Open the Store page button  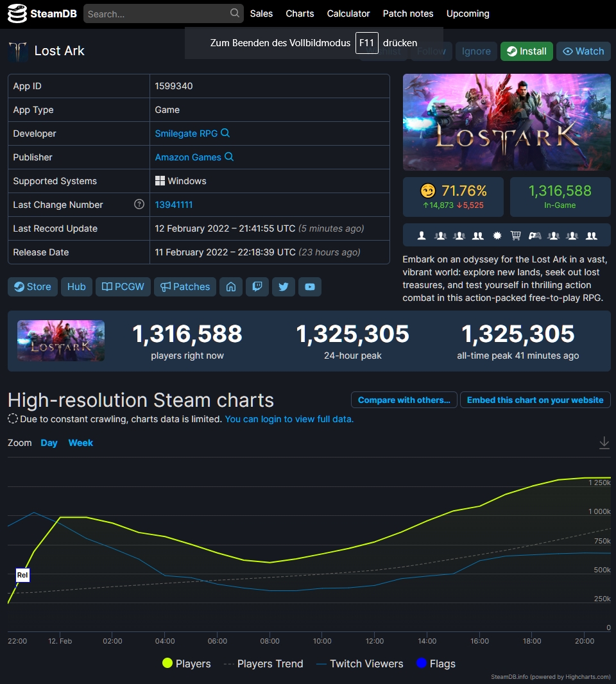pyautogui.click(x=33, y=287)
